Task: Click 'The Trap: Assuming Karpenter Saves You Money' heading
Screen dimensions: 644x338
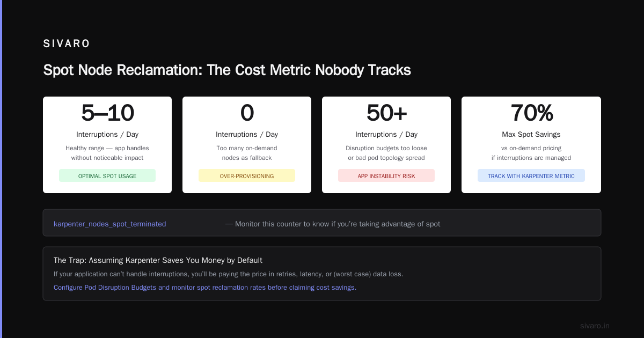Action: [x=158, y=260]
